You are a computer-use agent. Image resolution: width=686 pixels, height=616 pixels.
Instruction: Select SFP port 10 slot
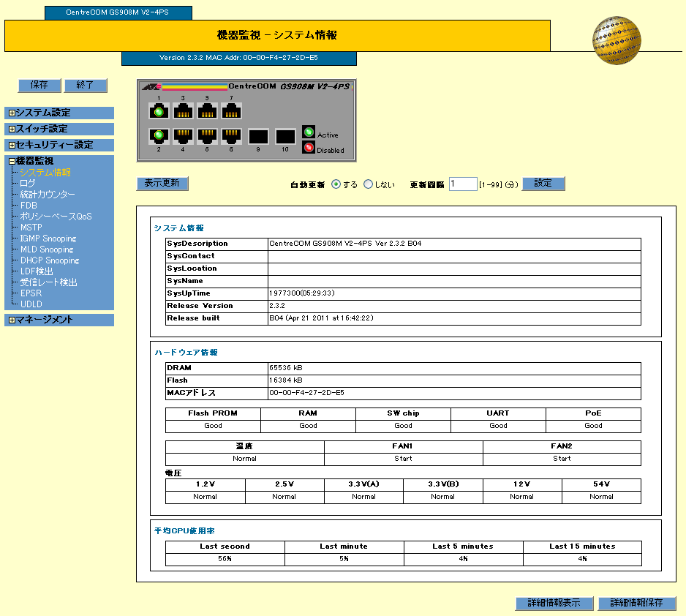[x=285, y=137]
